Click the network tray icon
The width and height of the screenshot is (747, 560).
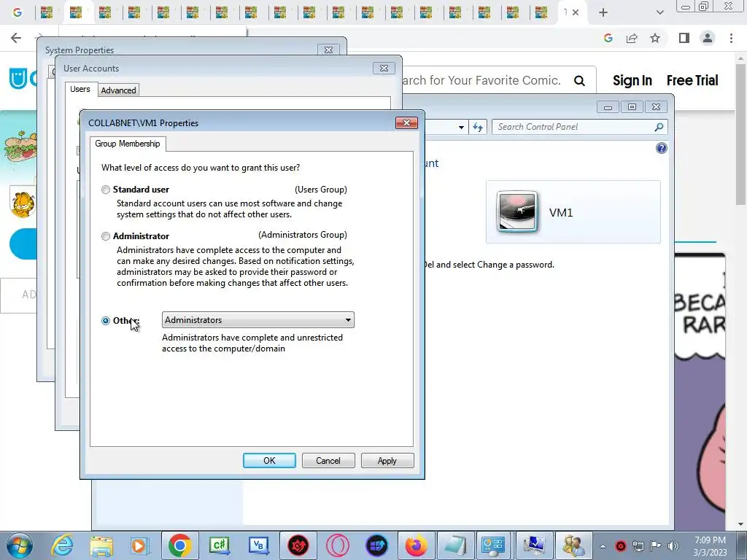point(638,546)
